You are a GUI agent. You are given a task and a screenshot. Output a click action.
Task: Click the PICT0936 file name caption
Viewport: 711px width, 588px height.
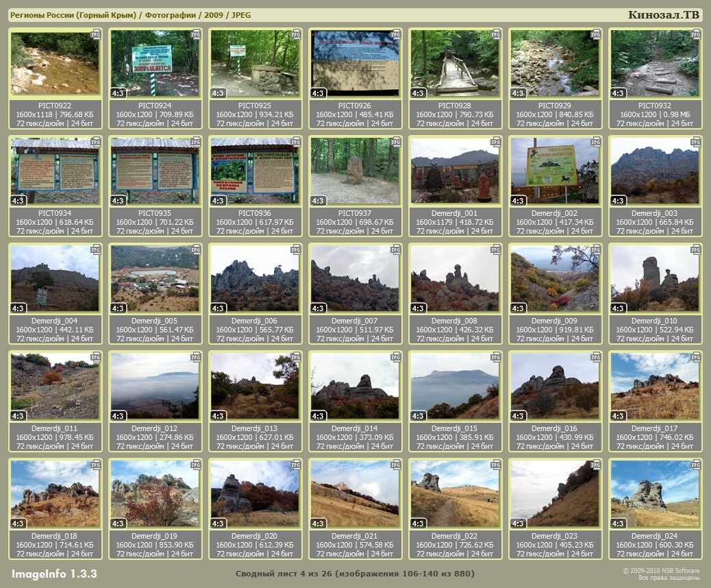click(x=255, y=213)
